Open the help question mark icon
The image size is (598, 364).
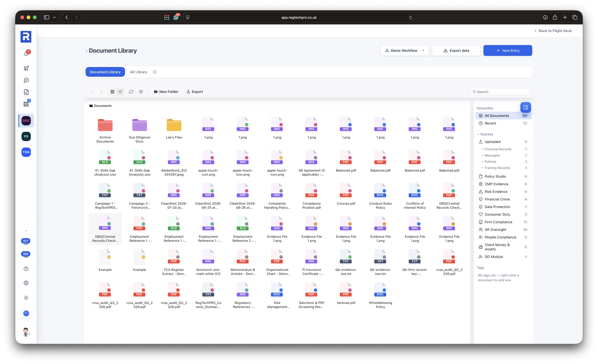pyautogui.click(x=26, y=269)
